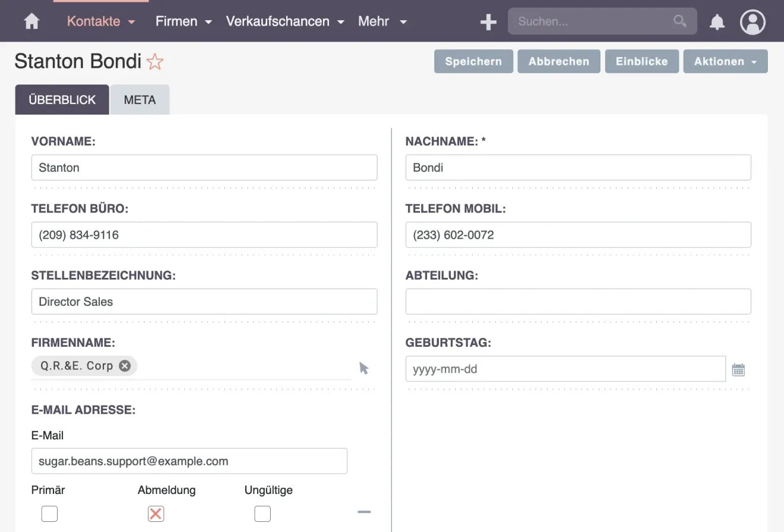Enable the Primär email checkbox
This screenshot has height=532, width=784.
[49, 514]
